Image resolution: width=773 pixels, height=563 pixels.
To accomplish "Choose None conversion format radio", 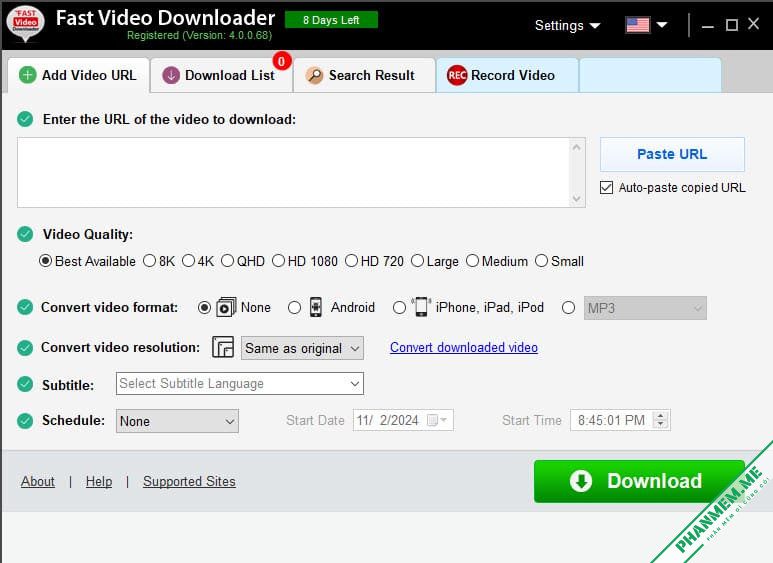I will [x=204, y=308].
